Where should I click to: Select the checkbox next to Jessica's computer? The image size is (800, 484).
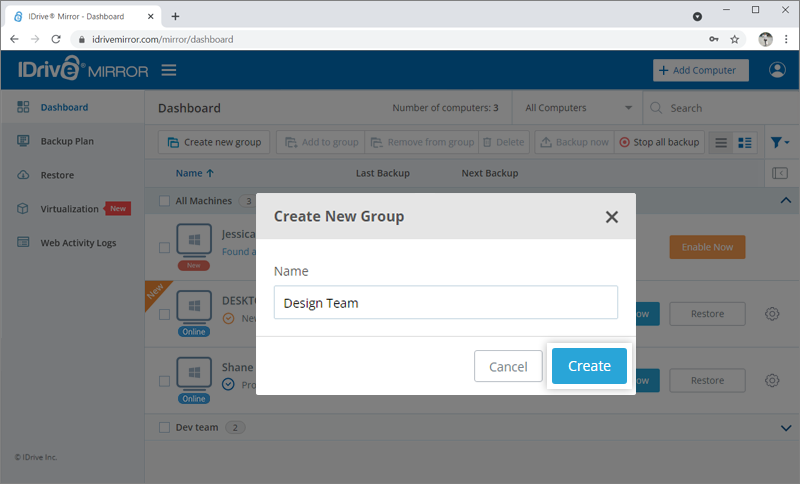(165, 248)
